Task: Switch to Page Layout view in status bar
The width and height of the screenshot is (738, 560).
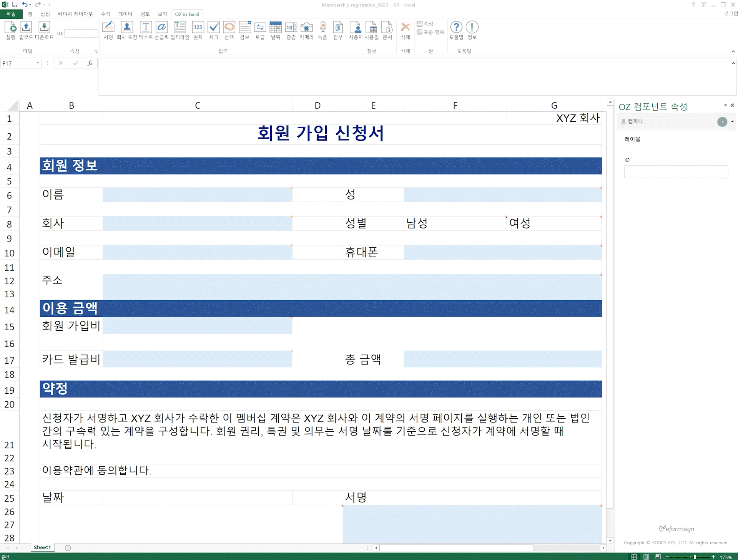Action: pyautogui.click(x=646, y=557)
